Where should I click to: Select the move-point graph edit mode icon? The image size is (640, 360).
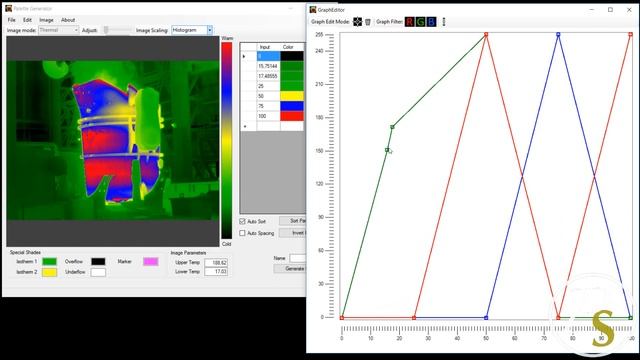coord(358,22)
